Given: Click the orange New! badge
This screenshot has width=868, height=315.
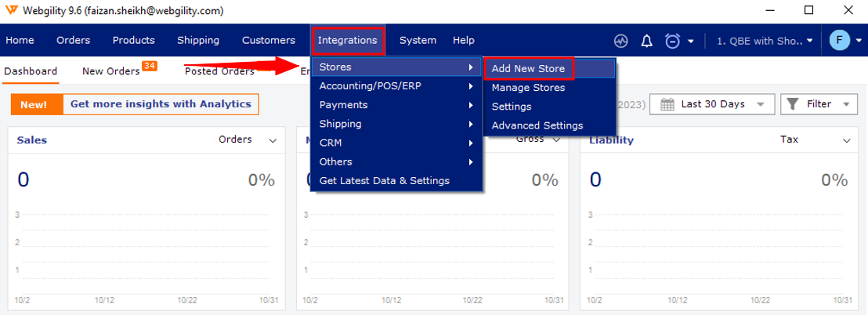Looking at the screenshot, I should (37, 104).
